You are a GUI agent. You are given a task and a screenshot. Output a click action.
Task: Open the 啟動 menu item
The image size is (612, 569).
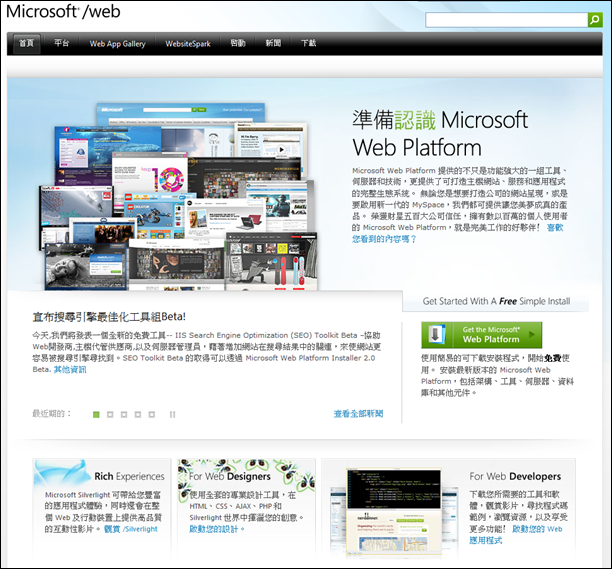pos(238,43)
